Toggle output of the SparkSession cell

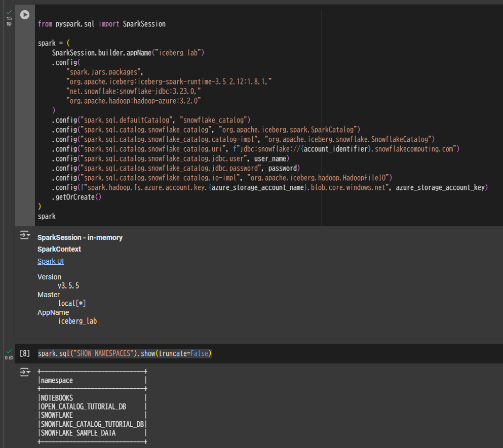[25, 235]
